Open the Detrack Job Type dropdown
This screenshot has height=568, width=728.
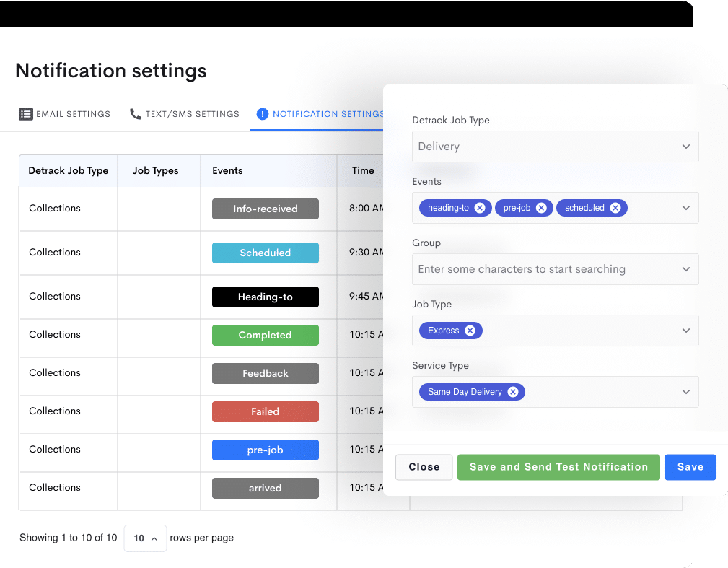point(555,147)
